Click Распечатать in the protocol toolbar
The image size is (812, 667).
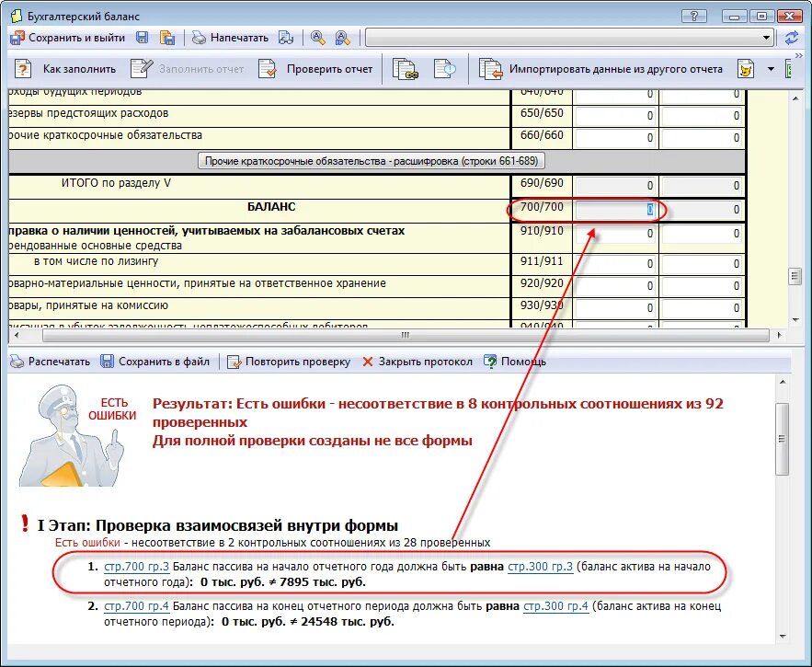click(x=51, y=362)
